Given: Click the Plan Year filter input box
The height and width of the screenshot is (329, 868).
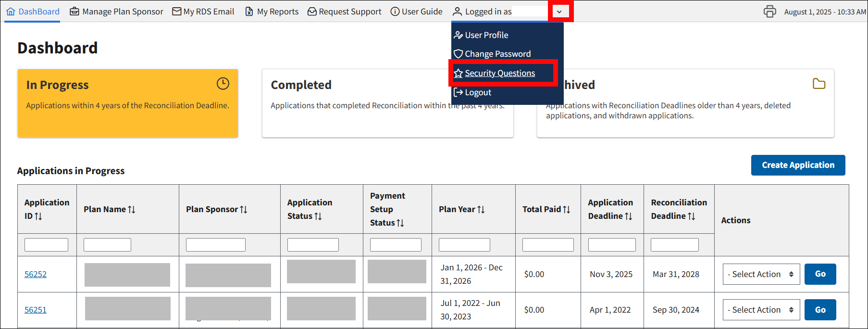Looking at the screenshot, I should coord(464,245).
